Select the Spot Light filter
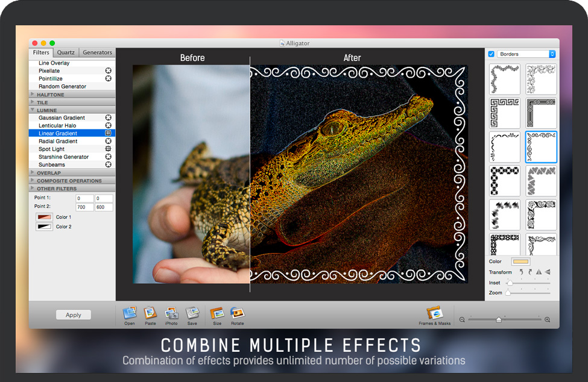 pos(52,149)
